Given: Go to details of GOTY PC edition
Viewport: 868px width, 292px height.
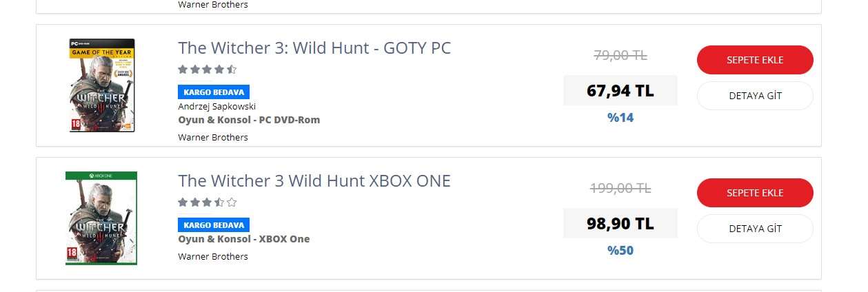Looking at the screenshot, I should [755, 96].
